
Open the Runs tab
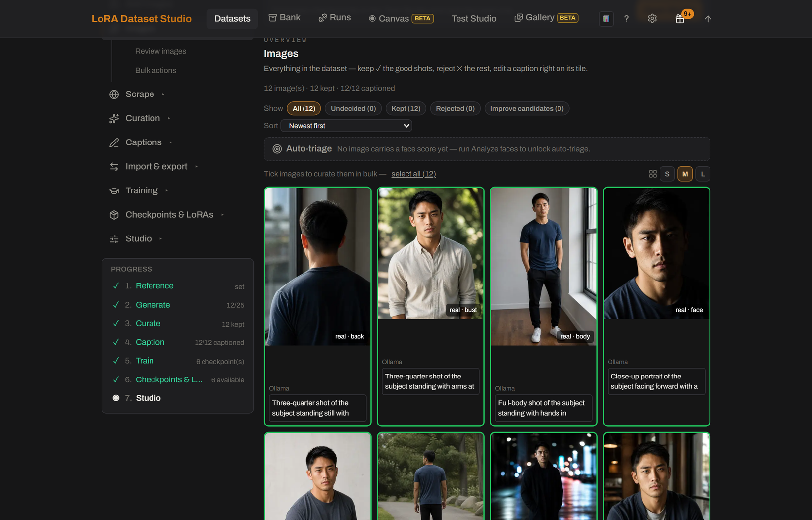335,18
